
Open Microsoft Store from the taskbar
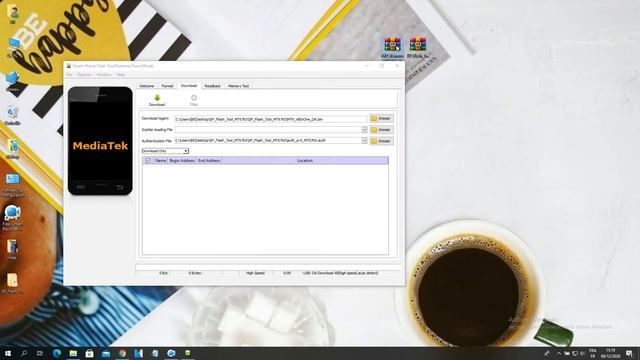click(x=89, y=353)
